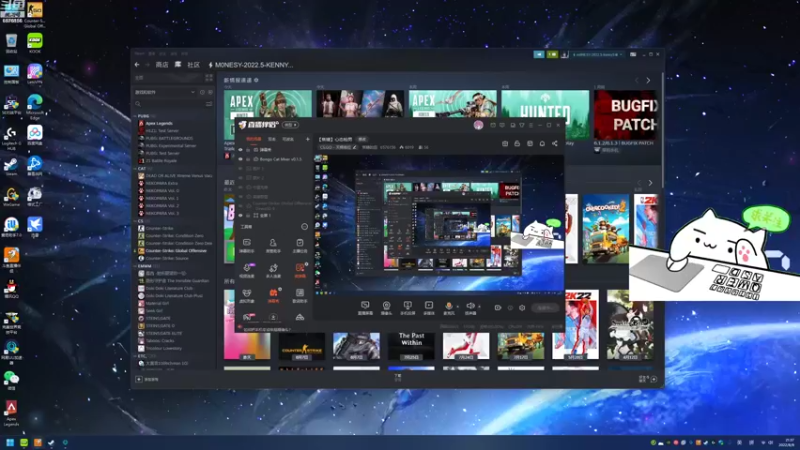Open settings gear in streaming bottom toolbar

522,308
